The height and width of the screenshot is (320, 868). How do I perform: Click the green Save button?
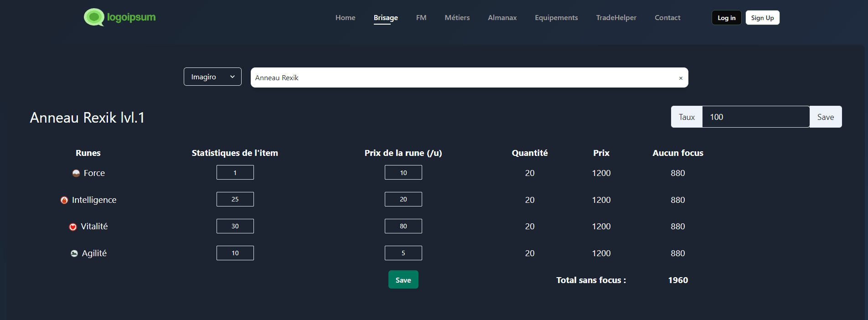tap(403, 280)
